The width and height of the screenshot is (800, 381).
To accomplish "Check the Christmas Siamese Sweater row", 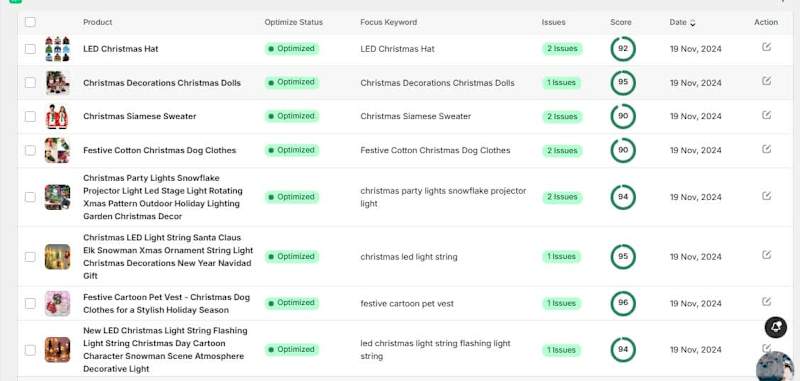I will coord(30,116).
